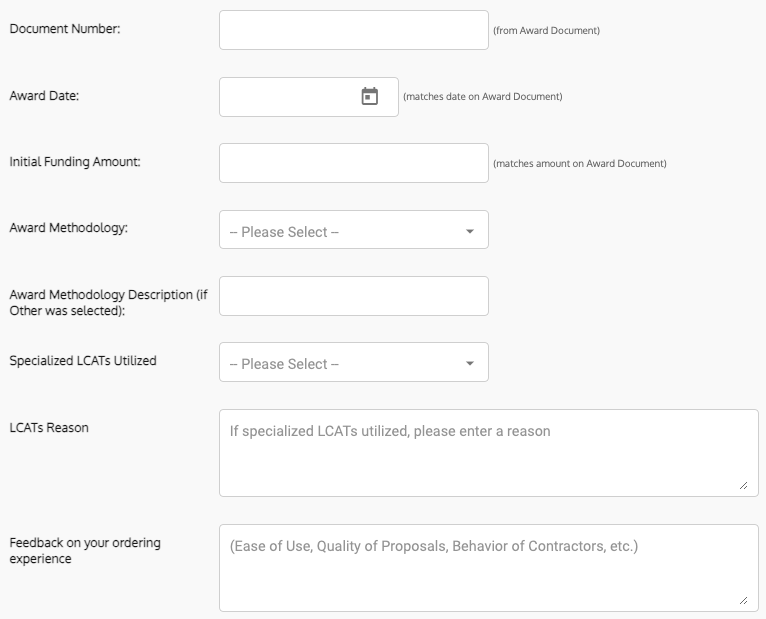Screen dimensions: 766x619
Task: Click the 'from Award Document' hint text
Action: [547, 30]
